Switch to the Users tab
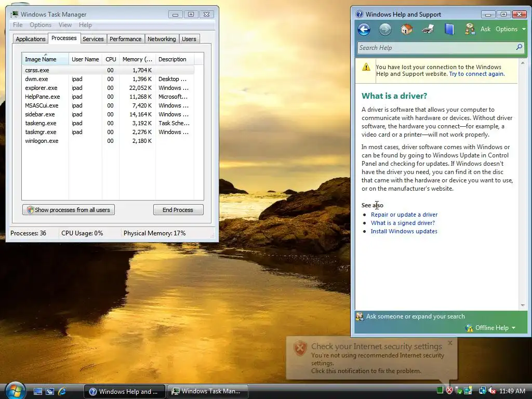 (189, 39)
